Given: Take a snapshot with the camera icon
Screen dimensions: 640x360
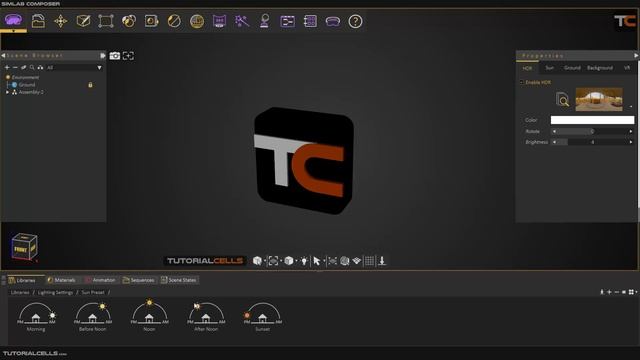Looking at the screenshot, I should [x=115, y=56].
